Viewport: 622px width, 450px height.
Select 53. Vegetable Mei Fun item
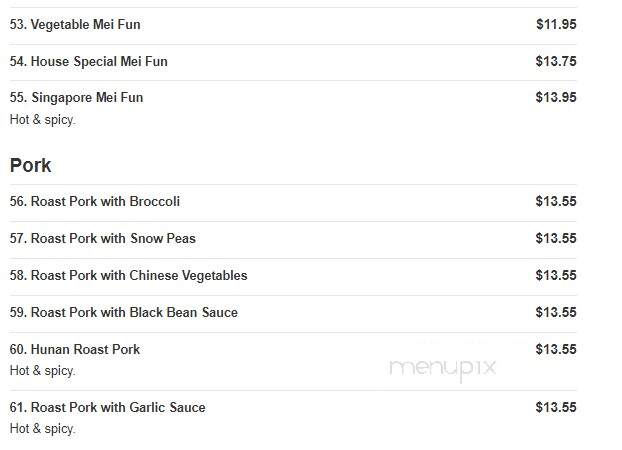[x=75, y=25]
